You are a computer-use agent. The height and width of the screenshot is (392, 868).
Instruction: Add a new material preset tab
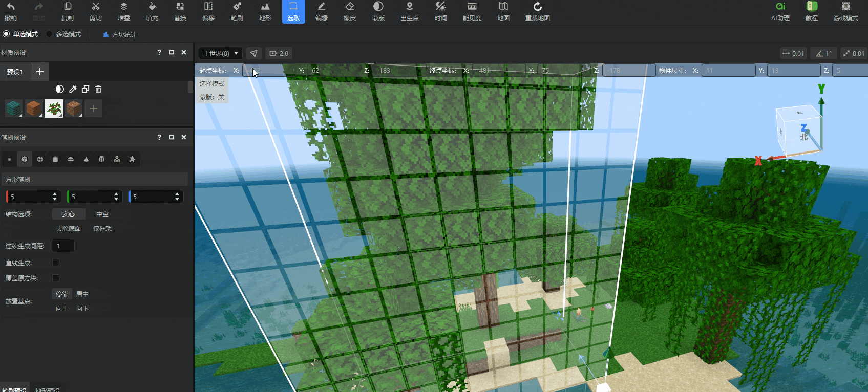pos(40,72)
